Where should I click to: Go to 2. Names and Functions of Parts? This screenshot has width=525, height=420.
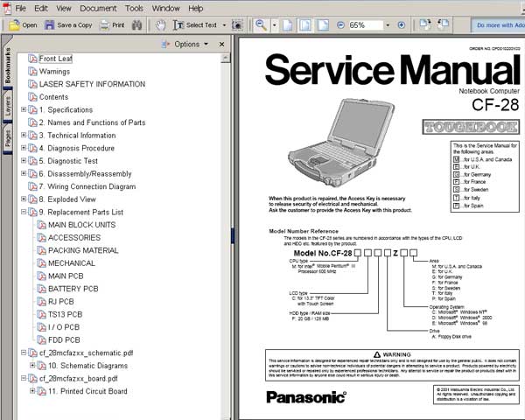click(x=92, y=122)
